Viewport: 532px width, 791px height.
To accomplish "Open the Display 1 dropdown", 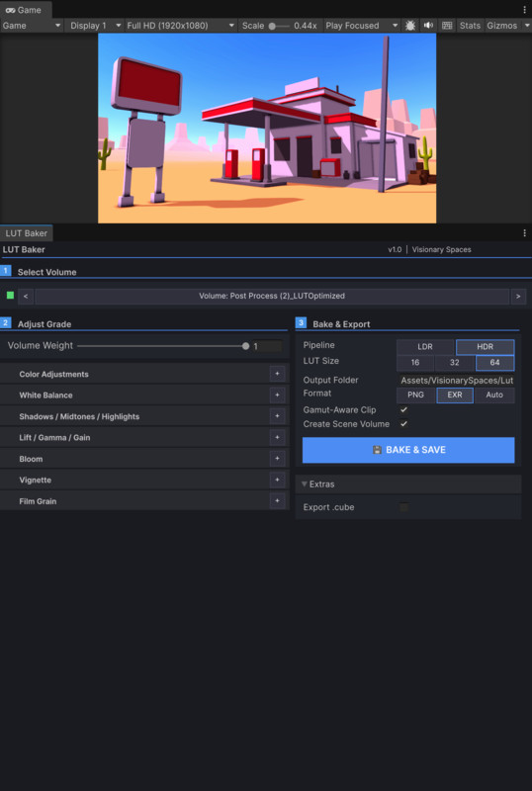I will [94, 26].
